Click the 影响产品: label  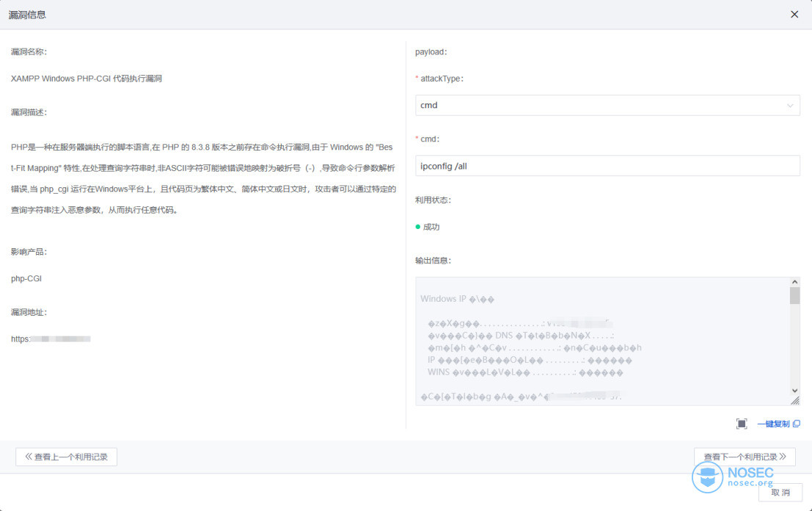[29, 252]
